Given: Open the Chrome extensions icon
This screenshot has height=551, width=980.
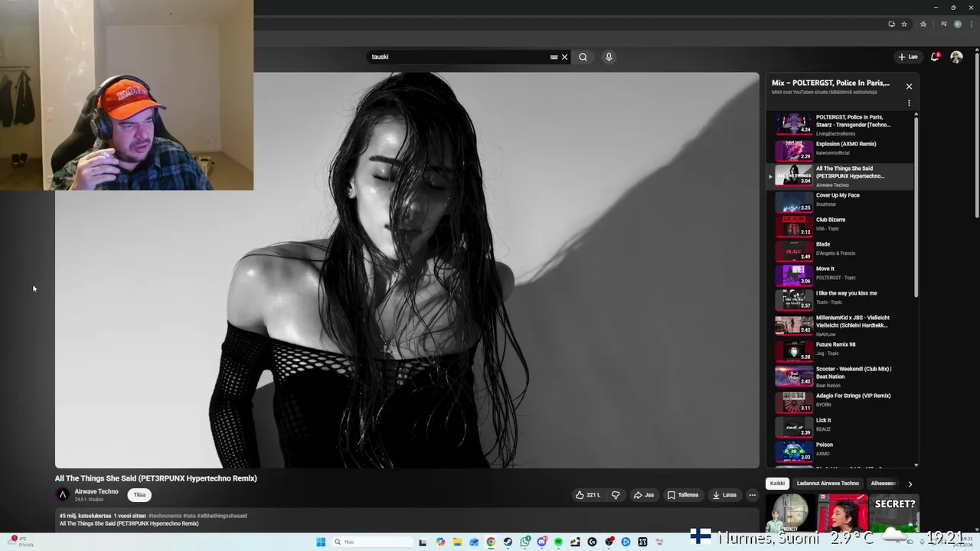Looking at the screenshot, I should click(x=923, y=24).
